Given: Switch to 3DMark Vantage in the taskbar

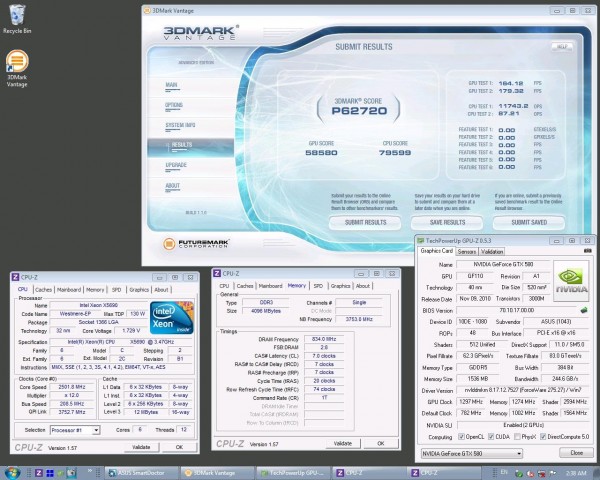Looking at the screenshot, I should 217,473.
